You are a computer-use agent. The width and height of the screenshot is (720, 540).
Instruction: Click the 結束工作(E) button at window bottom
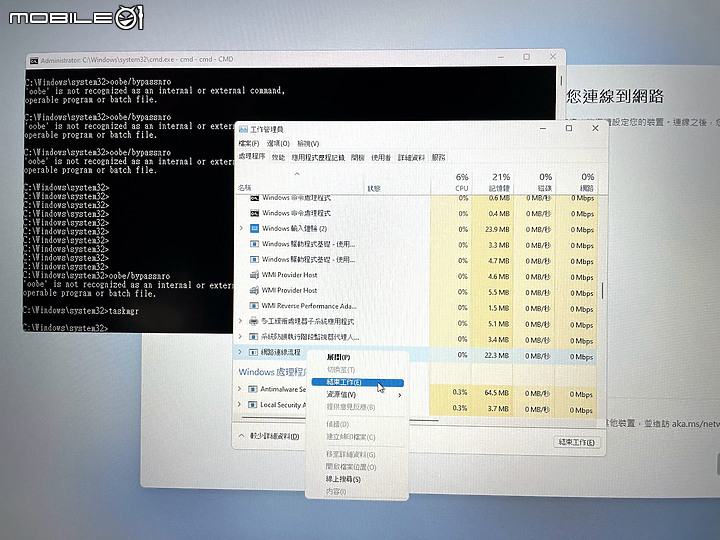coord(576,442)
